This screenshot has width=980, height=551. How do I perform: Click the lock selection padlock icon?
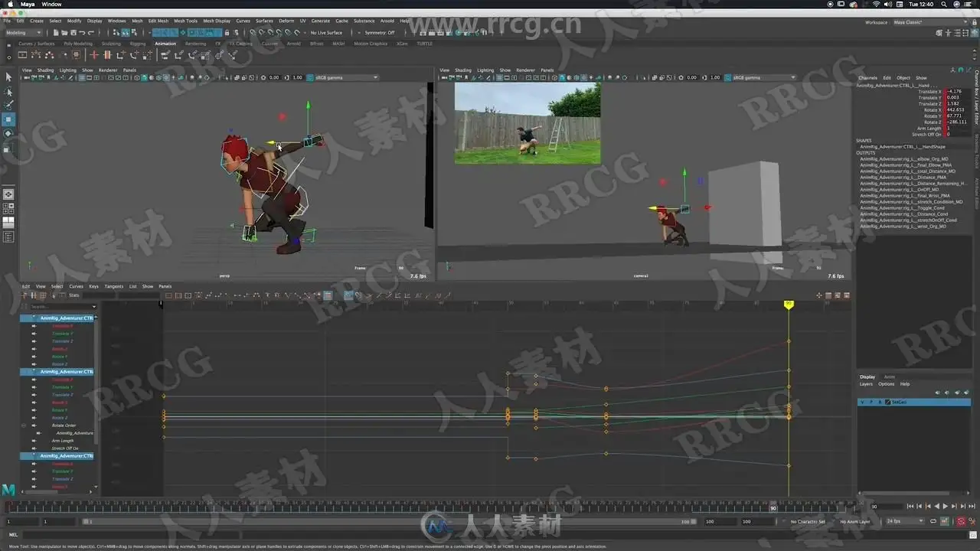227,33
